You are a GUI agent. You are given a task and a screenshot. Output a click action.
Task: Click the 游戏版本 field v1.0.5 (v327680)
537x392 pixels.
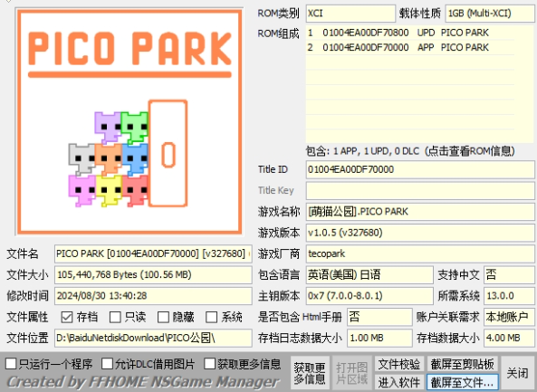pos(420,233)
